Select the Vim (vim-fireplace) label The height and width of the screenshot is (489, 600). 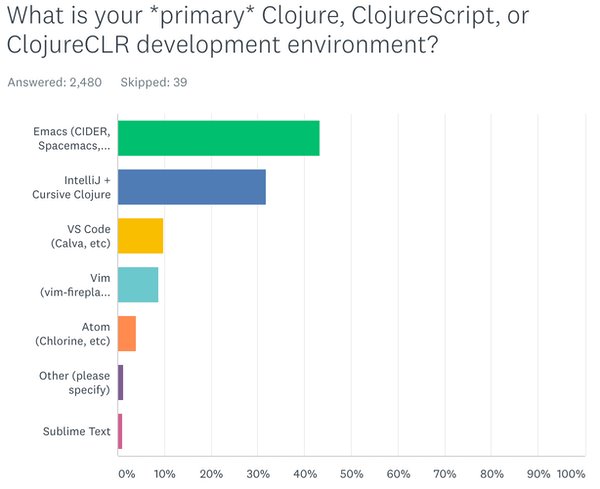[79, 285]
